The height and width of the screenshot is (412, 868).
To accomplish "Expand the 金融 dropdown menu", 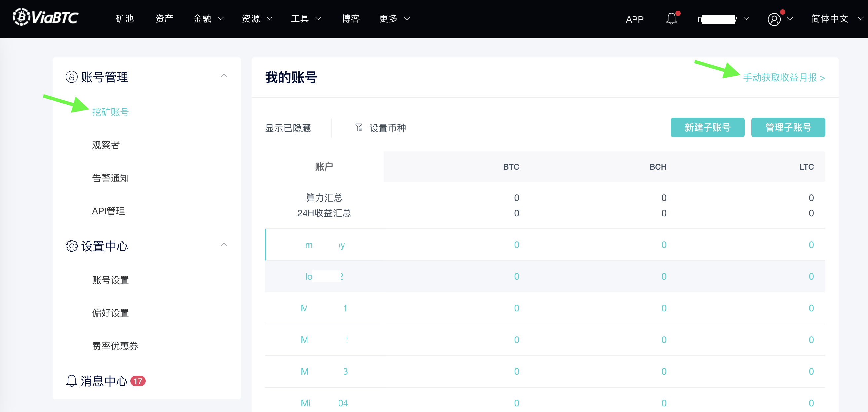I will click(208, 18).
